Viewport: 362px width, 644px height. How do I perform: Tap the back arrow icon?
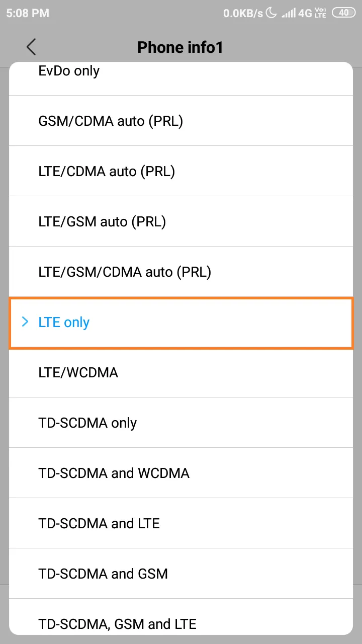click(31, 47)
